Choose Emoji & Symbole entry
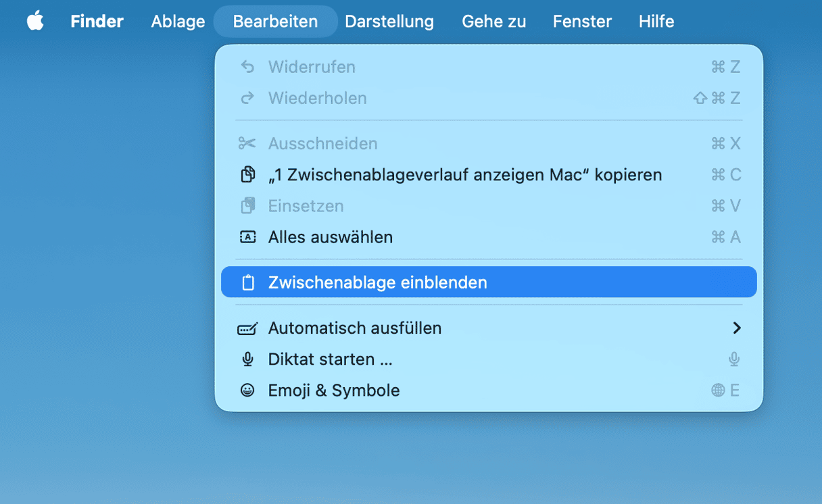This screenshot has width=822, height=504. point(333,390)
